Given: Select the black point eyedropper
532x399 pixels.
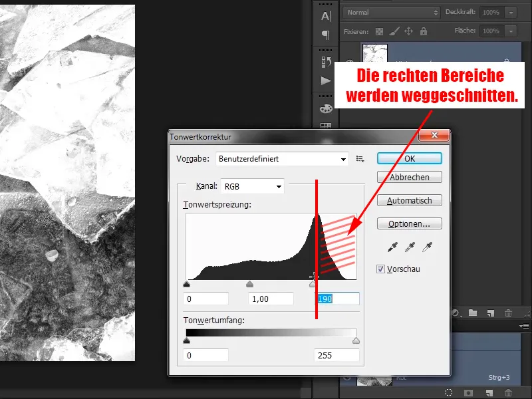Looking at the screenshot, I should 392,247.
